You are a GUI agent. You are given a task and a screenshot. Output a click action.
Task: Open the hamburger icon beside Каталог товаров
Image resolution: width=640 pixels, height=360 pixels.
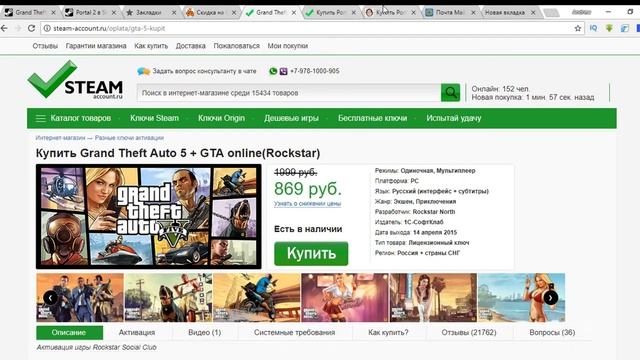point(40,118)
